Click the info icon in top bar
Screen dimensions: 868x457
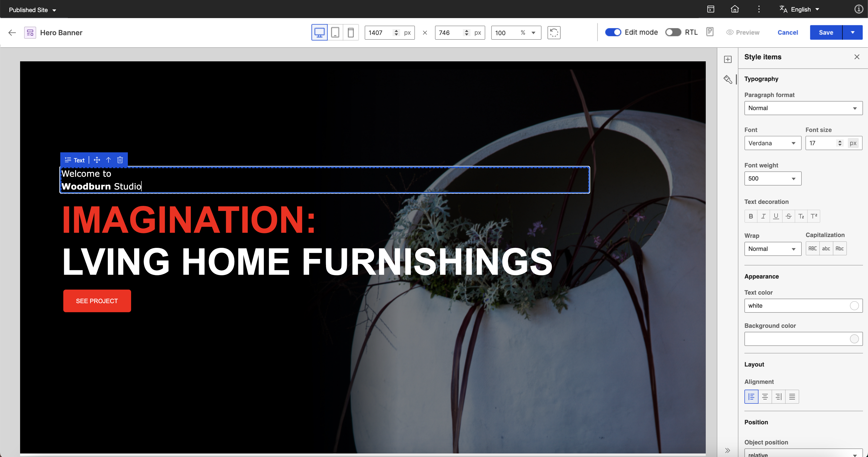click(x=858, y=9)
